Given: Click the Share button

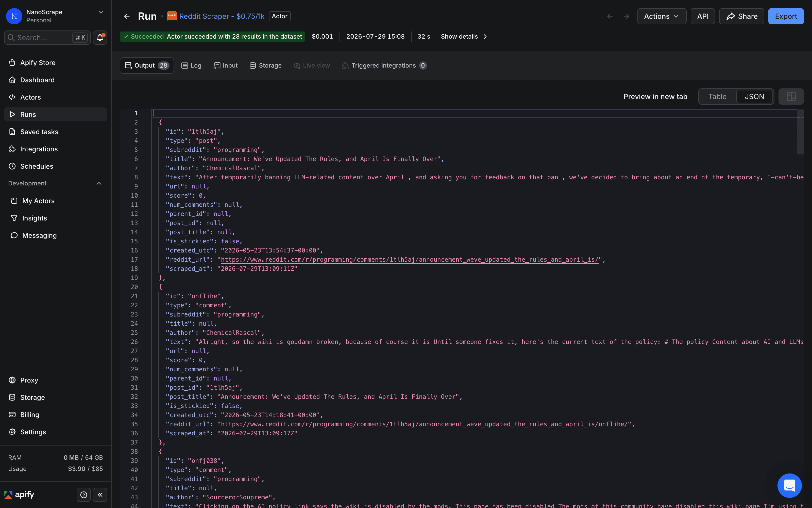Looking at the screenshot, I should pyautogui.click(x=741, y=16).
